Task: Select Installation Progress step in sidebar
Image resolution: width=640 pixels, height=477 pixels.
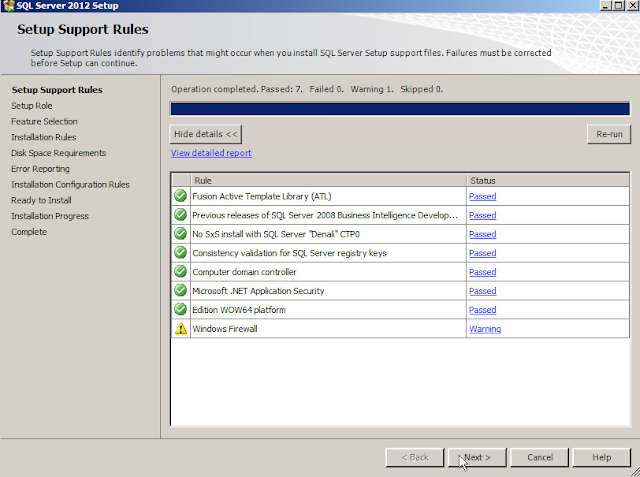Action: (50, 216)
